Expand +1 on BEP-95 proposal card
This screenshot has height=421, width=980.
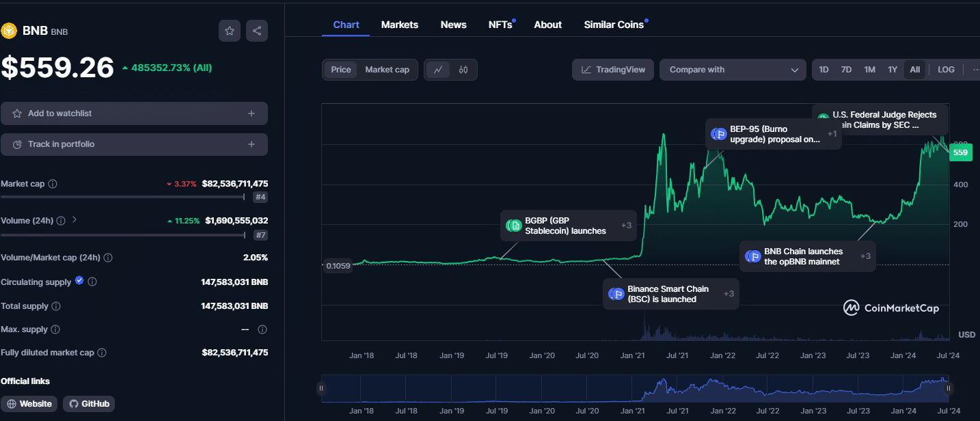point(832,134)
